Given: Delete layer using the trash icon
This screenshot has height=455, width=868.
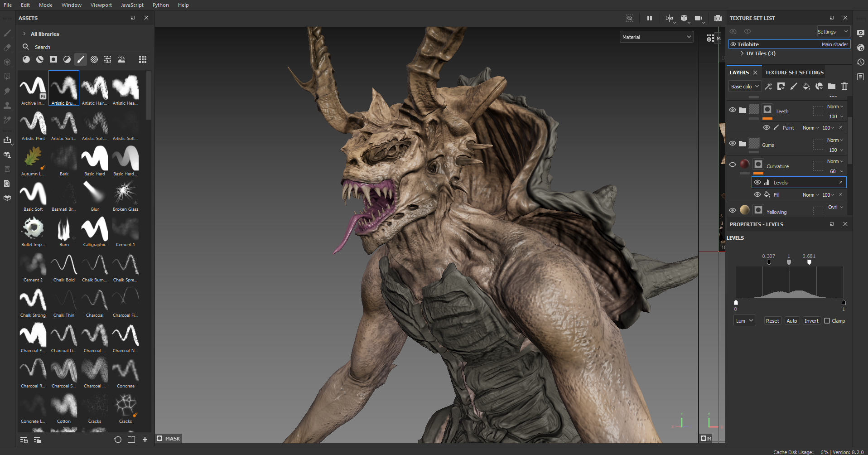Looking at the screenshot, I should [x=844, y=86].
